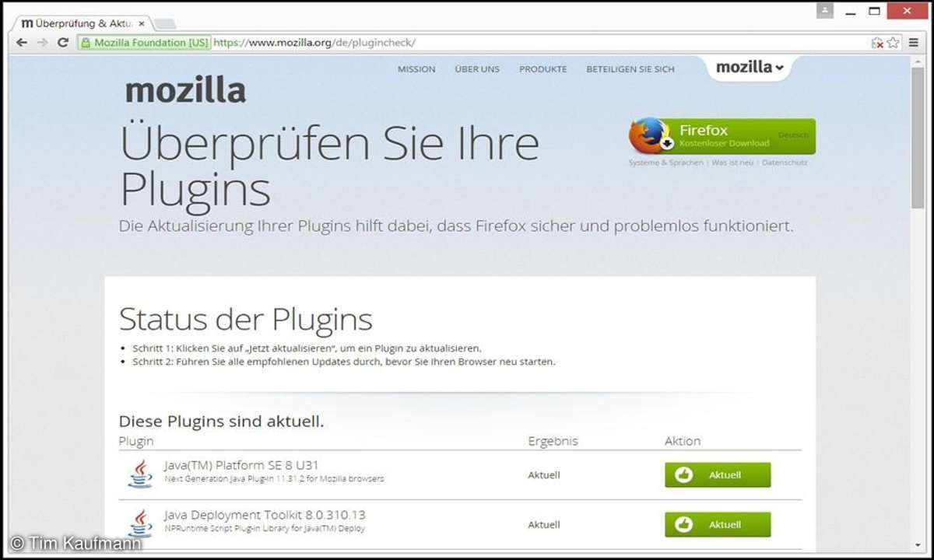Click Aktuell button for Java Deployment Toolkit
The width and height of the screenshot is (934, 560).
click(718, 524)
